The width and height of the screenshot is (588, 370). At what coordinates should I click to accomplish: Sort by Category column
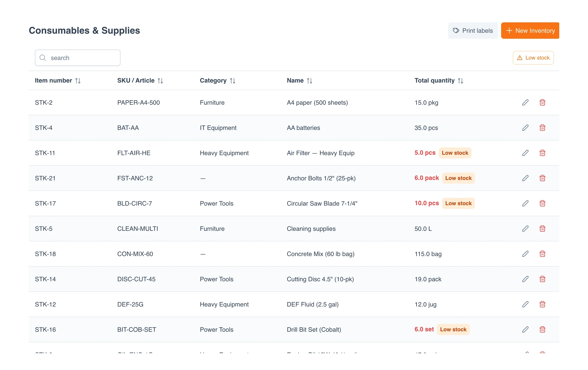[233, 81]
